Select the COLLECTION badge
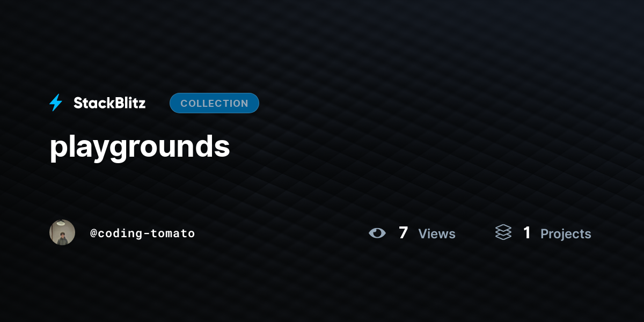The height and width of the screenshot is (322, 644). pyautogui.click(x=214, y=103)
